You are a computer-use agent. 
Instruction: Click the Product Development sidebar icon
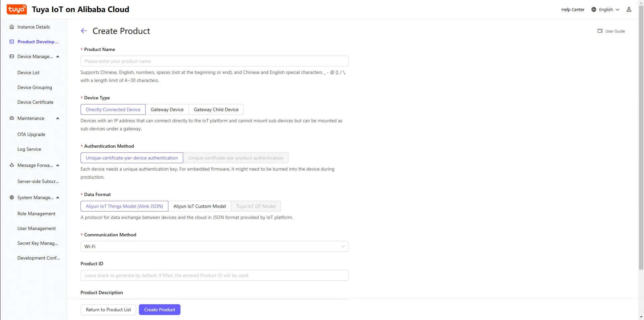12,42
